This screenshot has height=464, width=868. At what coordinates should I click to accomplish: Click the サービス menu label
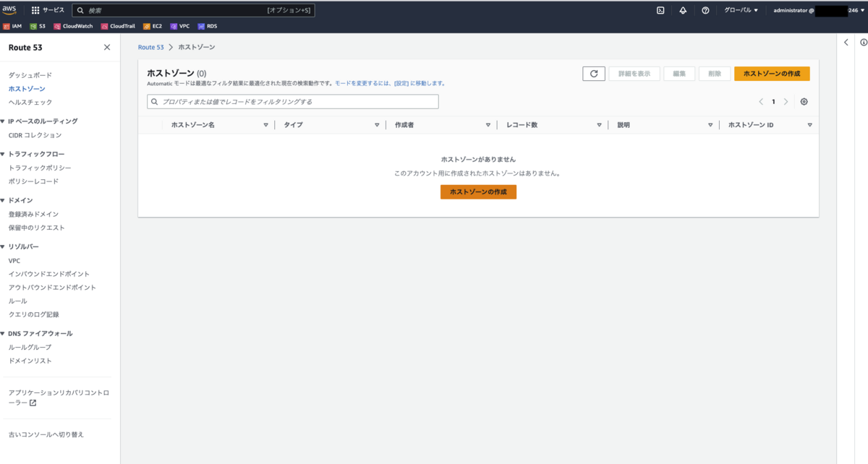[54, 11]
